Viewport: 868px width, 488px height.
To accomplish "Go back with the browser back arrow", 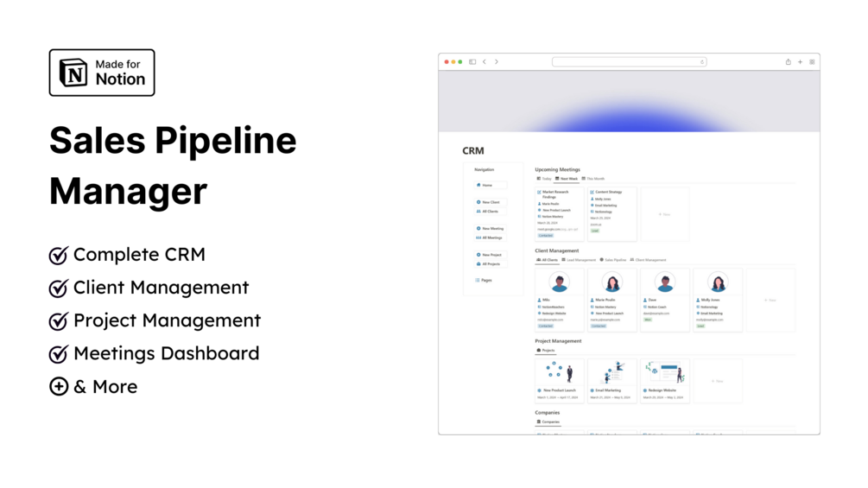I will click(x=485, y=62).
